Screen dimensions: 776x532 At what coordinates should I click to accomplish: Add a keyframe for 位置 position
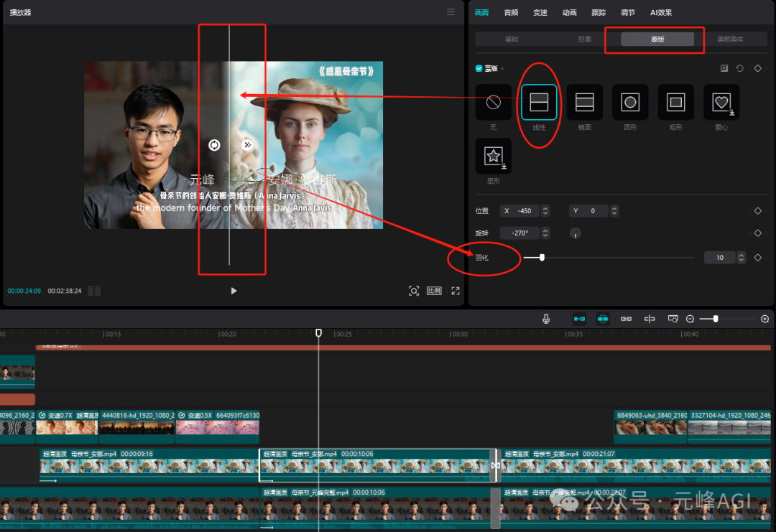[758, 210]
